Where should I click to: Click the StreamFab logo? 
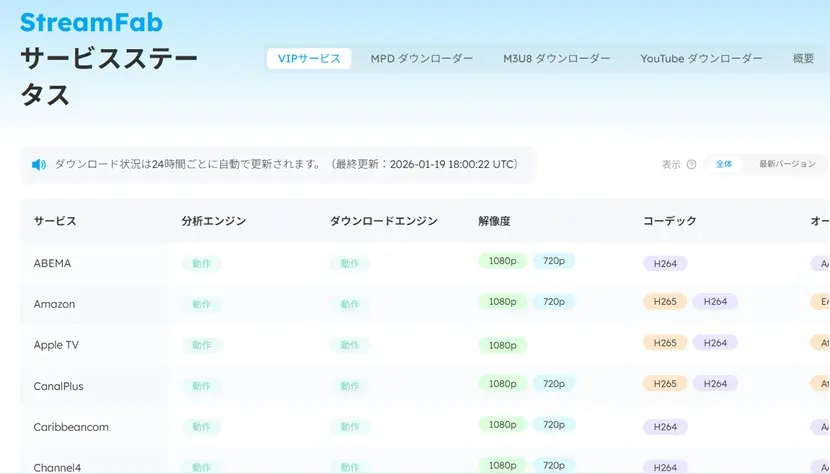(91, 22)
